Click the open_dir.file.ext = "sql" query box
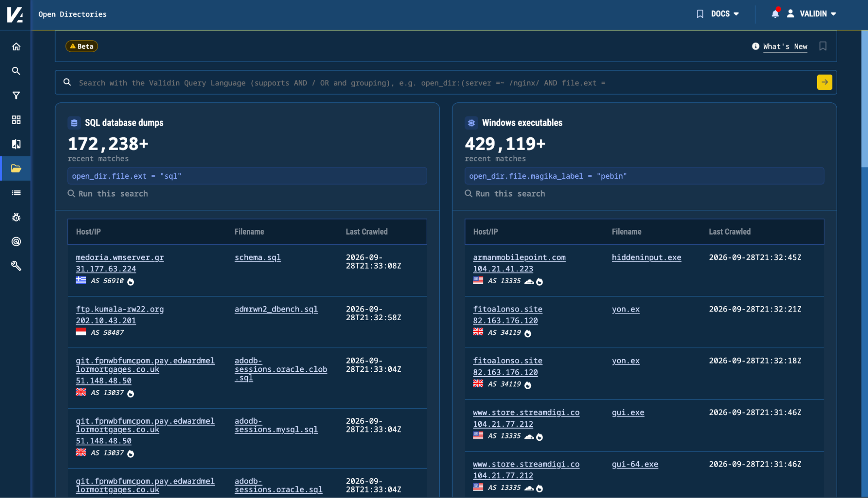This screenshot has width=868, height=498. coord(247,176)
